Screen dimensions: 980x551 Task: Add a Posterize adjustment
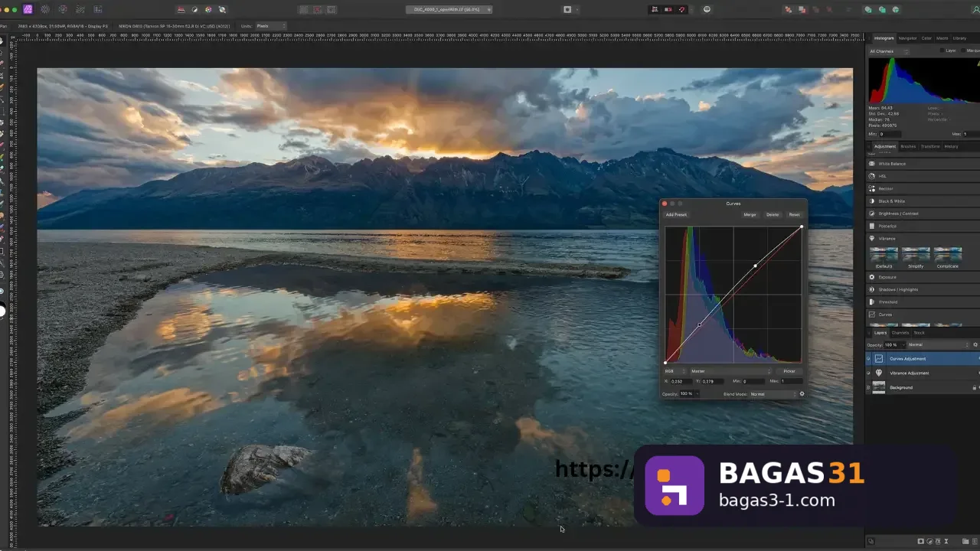pos(922,226)
